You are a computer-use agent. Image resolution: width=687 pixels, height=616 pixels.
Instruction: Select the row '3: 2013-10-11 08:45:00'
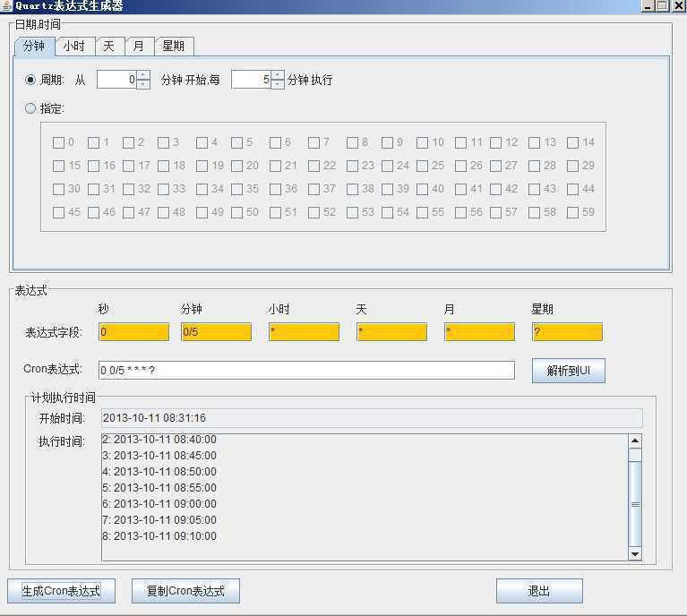(x=159, y=456)
